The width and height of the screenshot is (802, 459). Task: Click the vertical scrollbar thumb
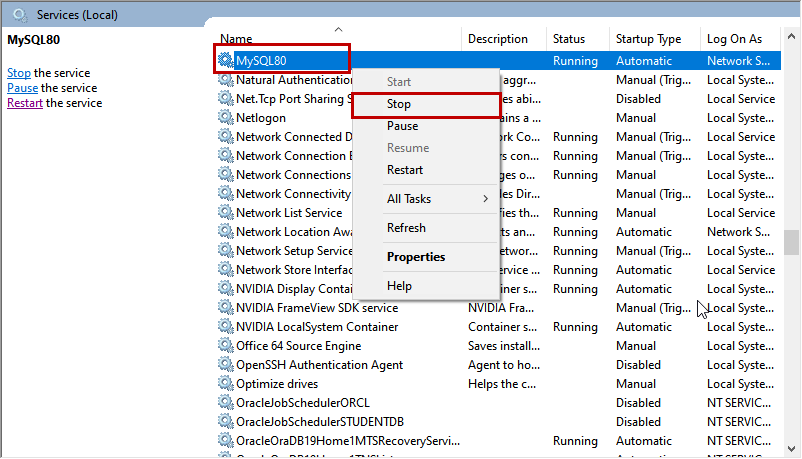791,243
